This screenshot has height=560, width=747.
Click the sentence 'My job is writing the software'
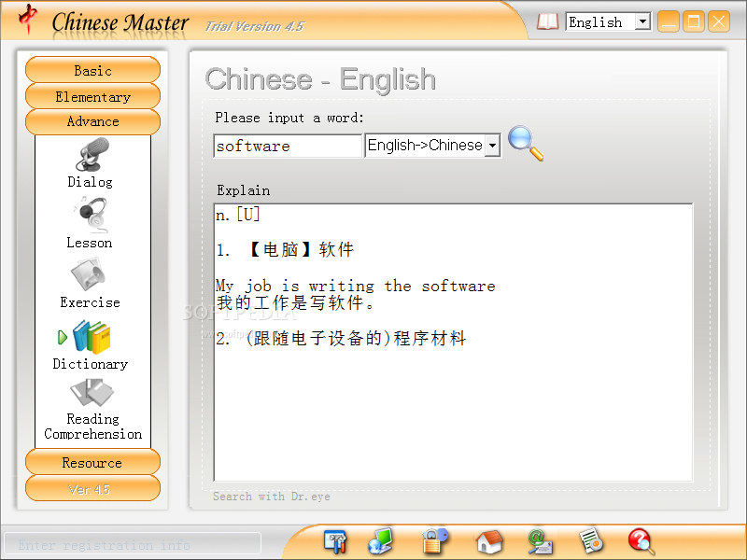(x=356, y=286)
